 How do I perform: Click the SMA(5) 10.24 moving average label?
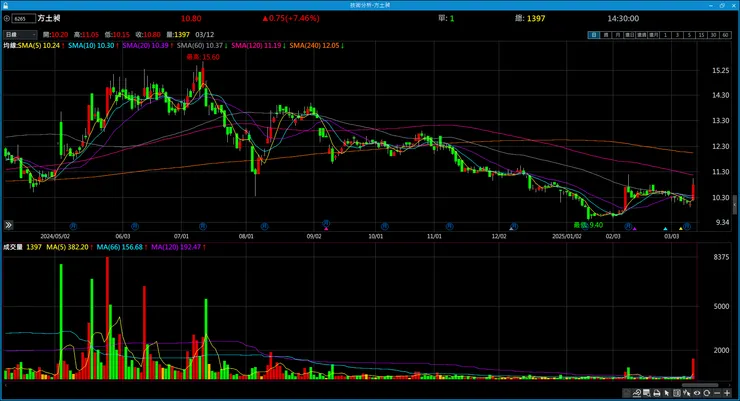coord(39,46)
